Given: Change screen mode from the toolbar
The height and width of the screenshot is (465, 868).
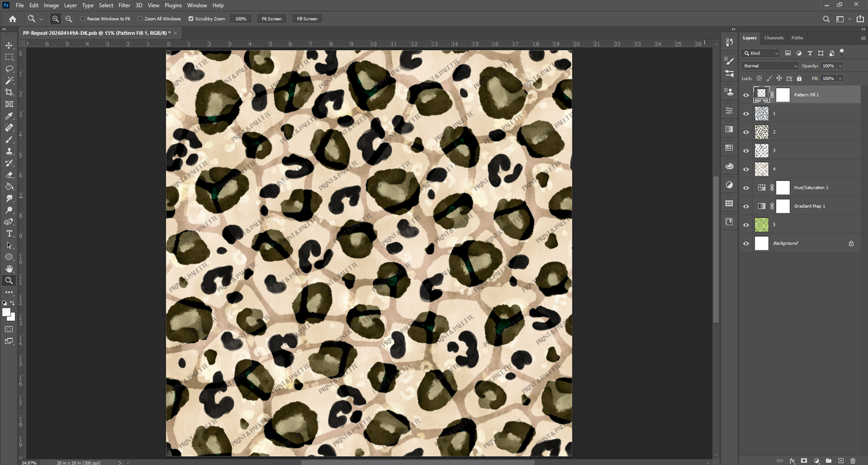Looking at the screenshot, I should (9, 341).
